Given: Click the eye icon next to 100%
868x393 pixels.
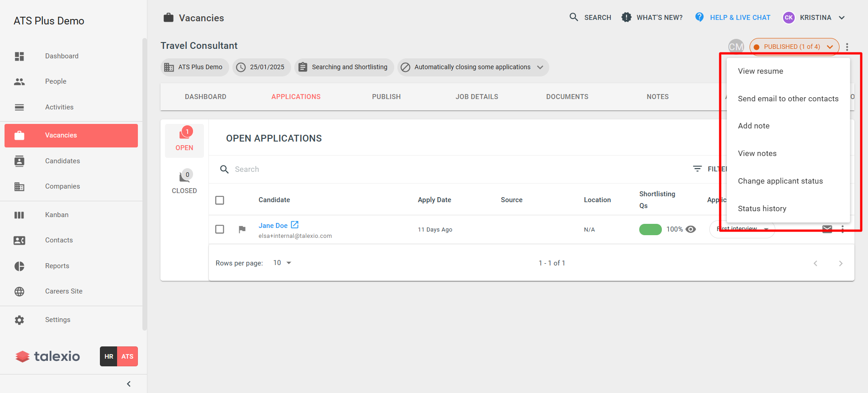Looking at the screenshot, I should click(691, 229).
